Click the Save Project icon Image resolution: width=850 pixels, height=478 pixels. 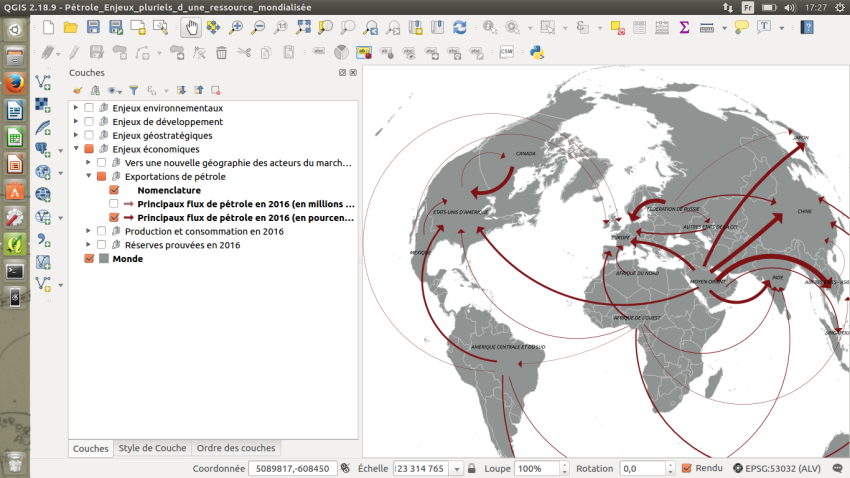(93, 28)
